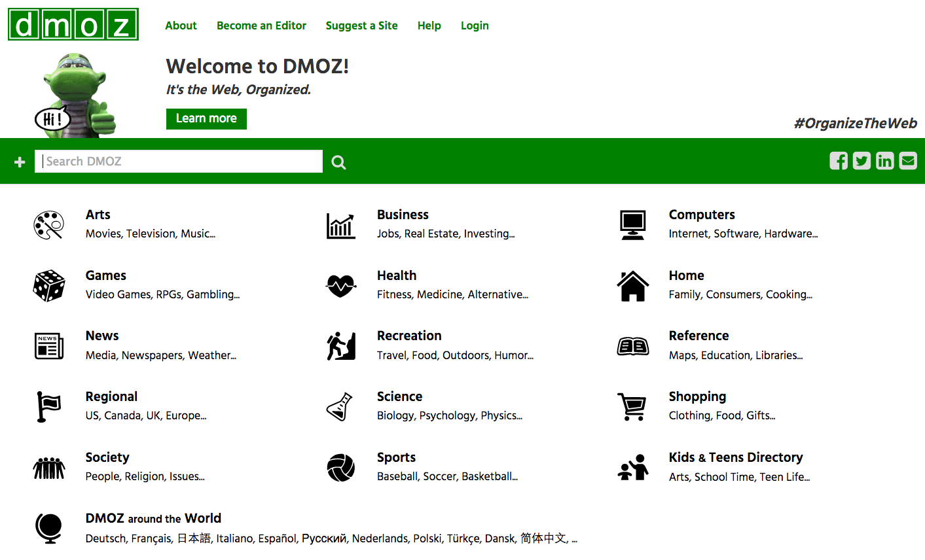Click the Health heartbeat icon
This screenshot has width=925, height=560.
(341, 286)
